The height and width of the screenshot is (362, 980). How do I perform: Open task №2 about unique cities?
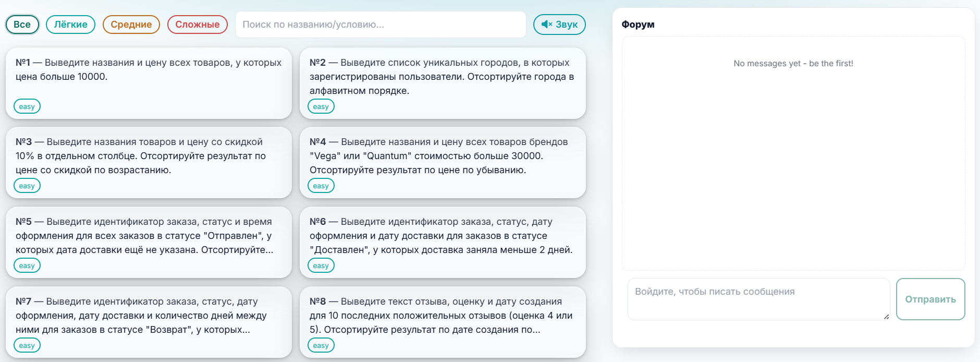click(x=443, y=76)
